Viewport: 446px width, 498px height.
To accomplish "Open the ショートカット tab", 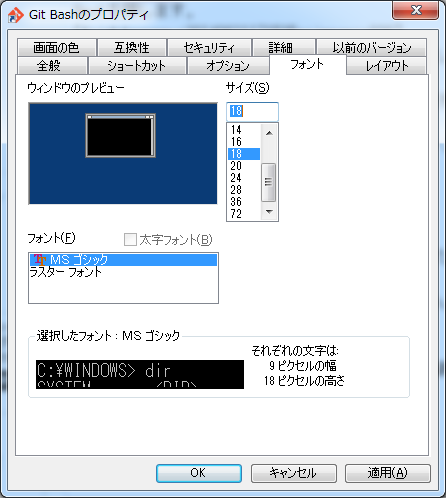I will click(x=137, y=65).
